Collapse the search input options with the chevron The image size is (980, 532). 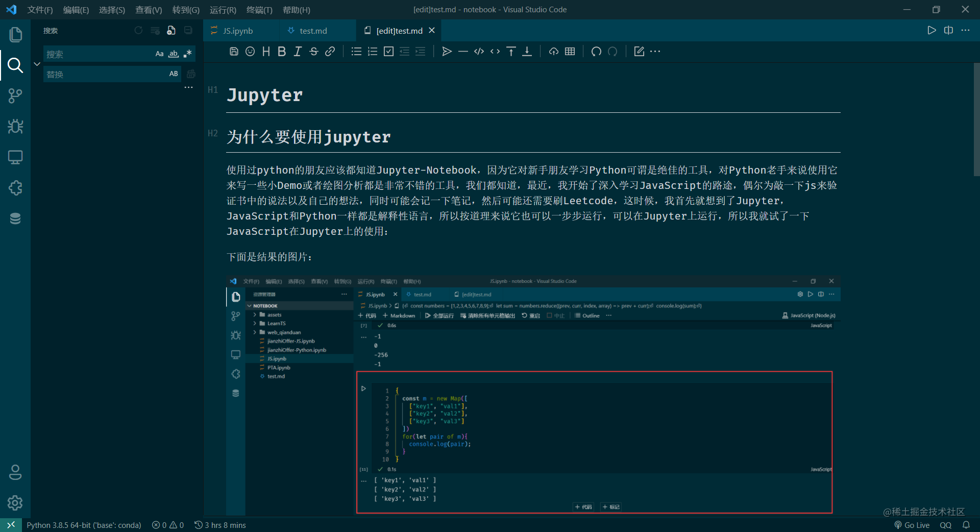(36, 64)
